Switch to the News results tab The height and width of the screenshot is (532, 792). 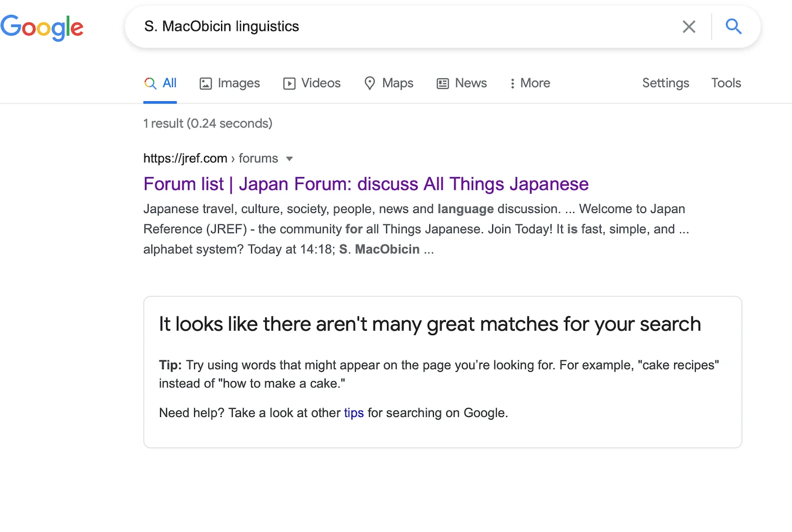coord(462,83)
